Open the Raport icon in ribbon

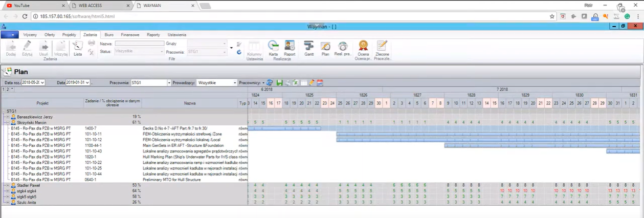click(290, 48)
